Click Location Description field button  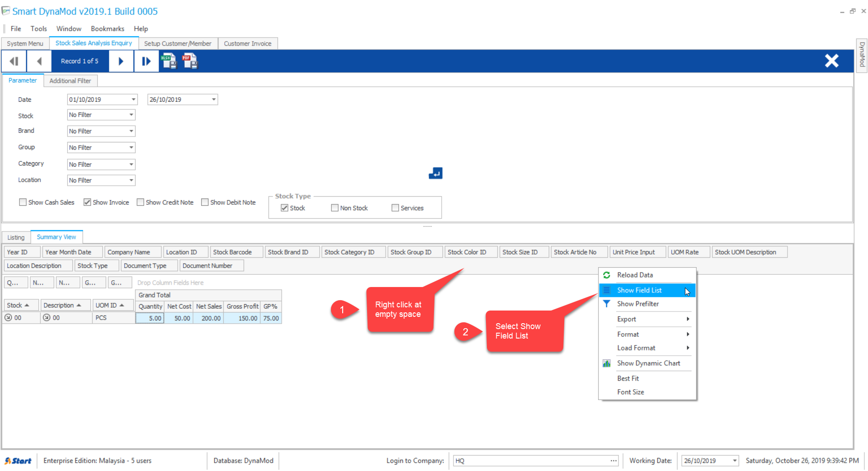point(38,266)
